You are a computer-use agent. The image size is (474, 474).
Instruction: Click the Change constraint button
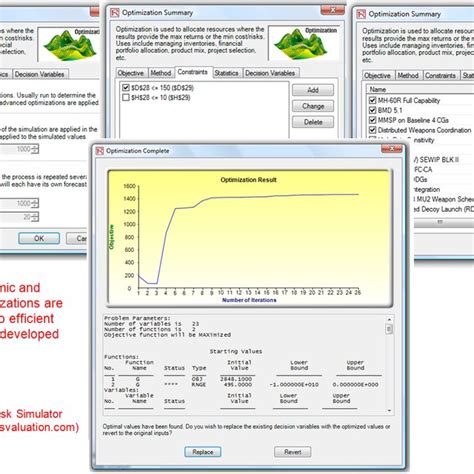(313, 106)
